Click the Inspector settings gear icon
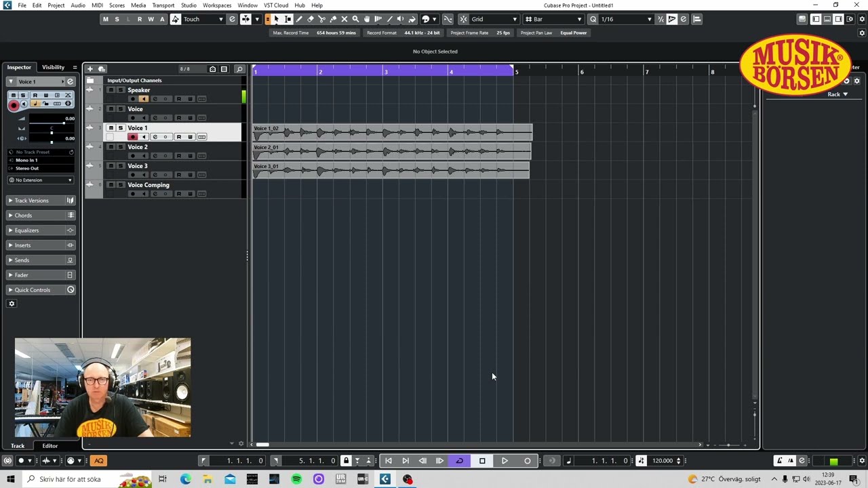The height and width of the screenshot is (488, 868). 12,304
